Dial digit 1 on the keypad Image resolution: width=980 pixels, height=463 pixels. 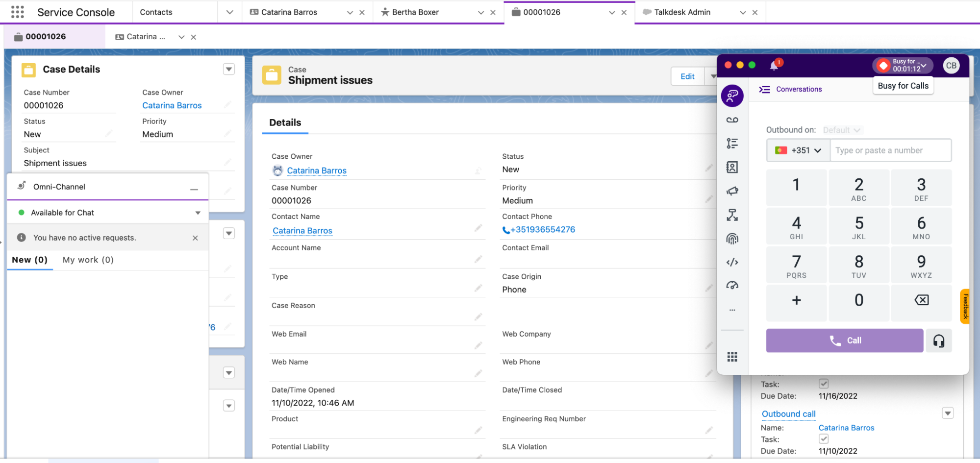tap(797, 188)
